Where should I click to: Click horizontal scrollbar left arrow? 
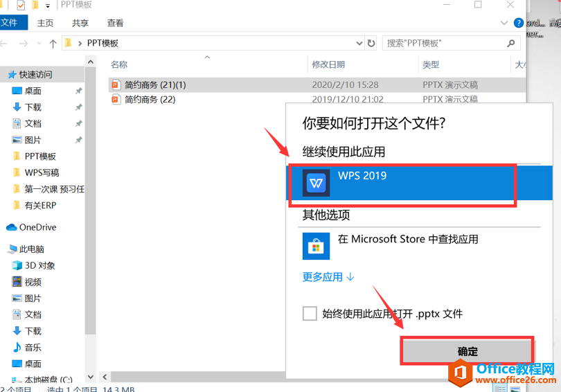[x=105, y=377]
